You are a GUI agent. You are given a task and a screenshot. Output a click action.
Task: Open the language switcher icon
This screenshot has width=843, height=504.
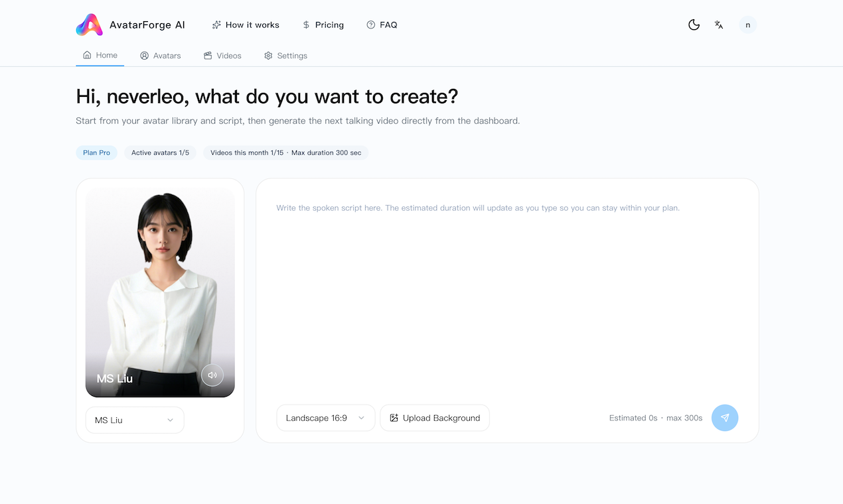pyautogui.click(x=719, y=25)
